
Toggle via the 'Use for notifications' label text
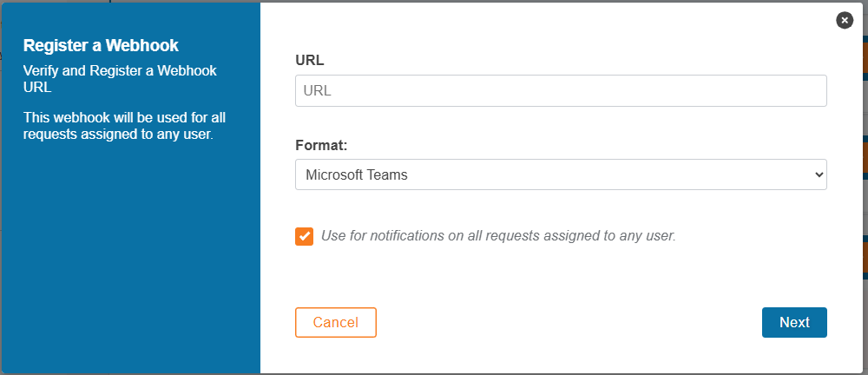coord(497,235)
